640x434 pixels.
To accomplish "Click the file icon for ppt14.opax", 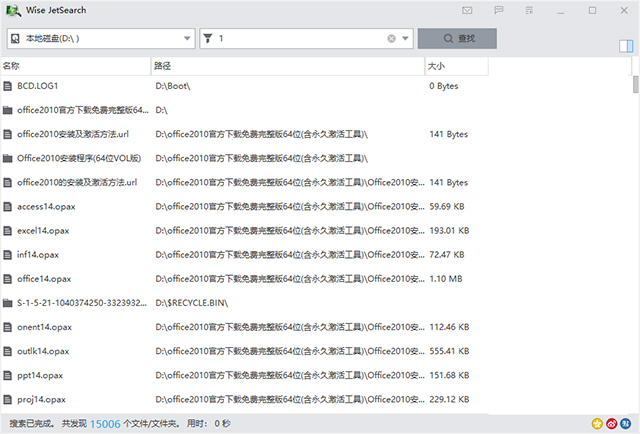I will (x=7, y=375).
